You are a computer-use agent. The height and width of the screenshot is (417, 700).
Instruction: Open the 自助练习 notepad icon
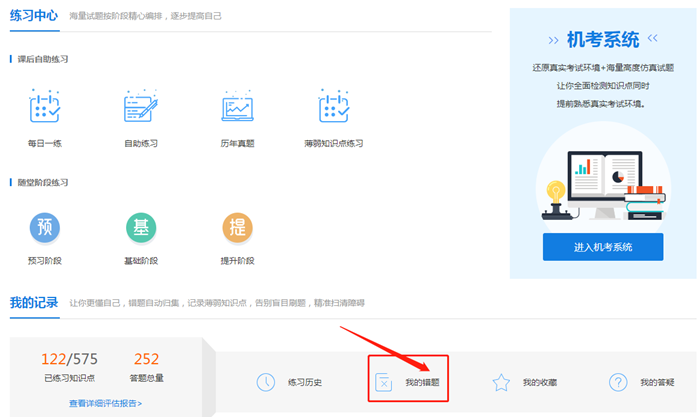tap(141, 106)
